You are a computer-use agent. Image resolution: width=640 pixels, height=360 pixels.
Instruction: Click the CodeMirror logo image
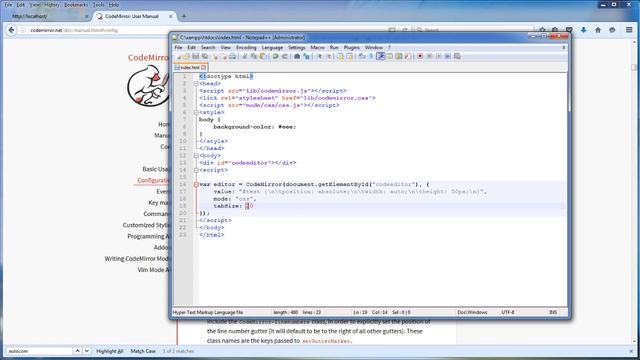click(148, 86)
